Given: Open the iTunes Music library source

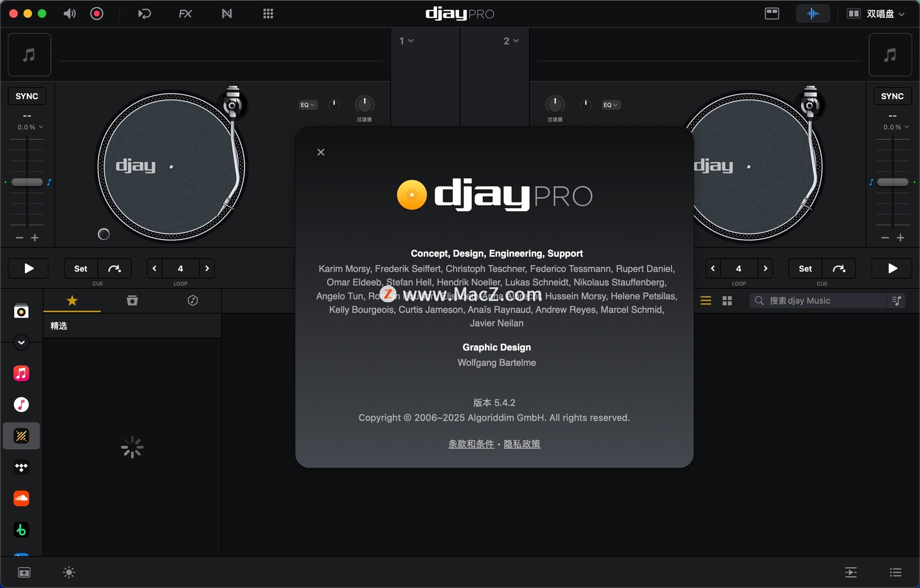Looking at the screenshot, I should pyautogui.click(x=21, y=405).
